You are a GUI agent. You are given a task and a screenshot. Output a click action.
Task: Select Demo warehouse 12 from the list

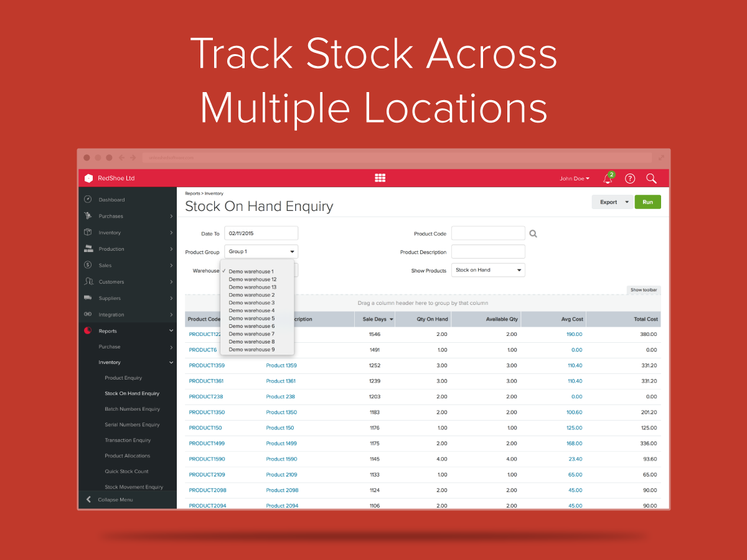[x=253, y=279]
